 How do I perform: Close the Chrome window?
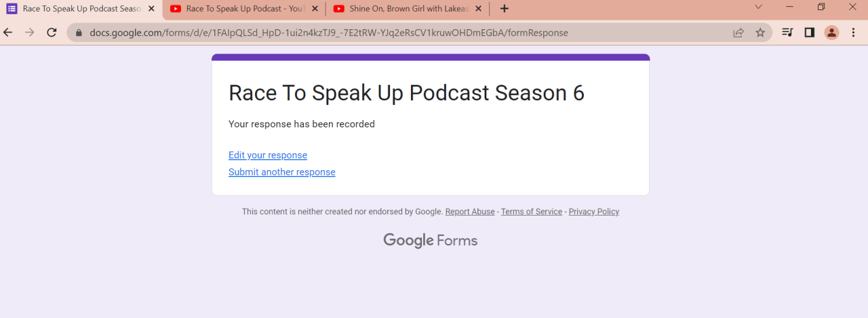coord(852,7)
